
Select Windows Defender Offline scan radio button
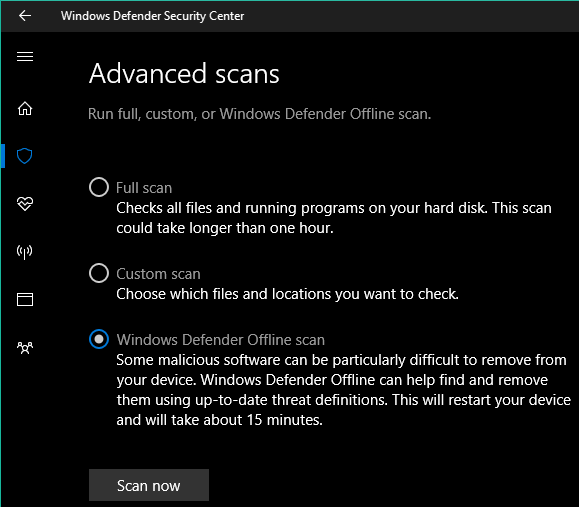[x=99, y=339]
